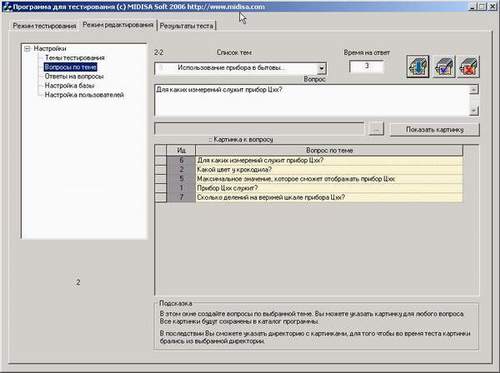This screenshot has height=373, width=500.
Task: Select Ответы на вопросы tree item
Action: click(74, 76)
